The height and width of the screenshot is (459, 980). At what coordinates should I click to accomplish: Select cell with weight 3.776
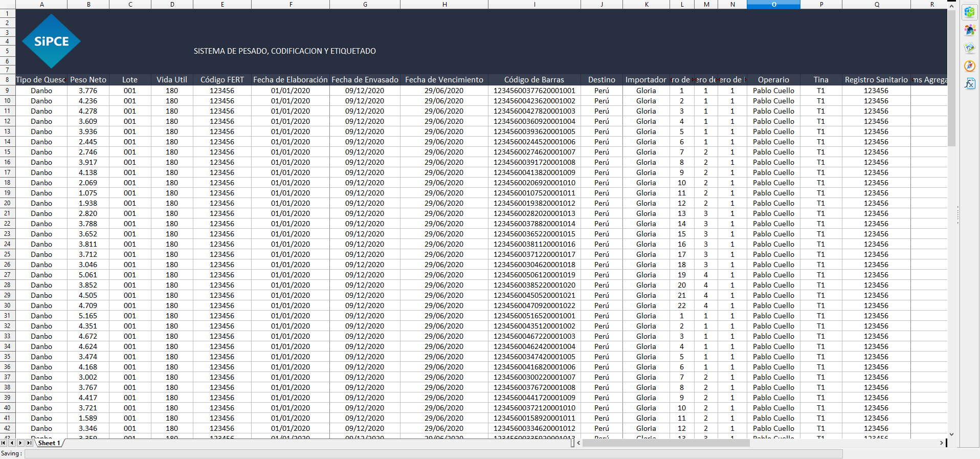[88, 91]
